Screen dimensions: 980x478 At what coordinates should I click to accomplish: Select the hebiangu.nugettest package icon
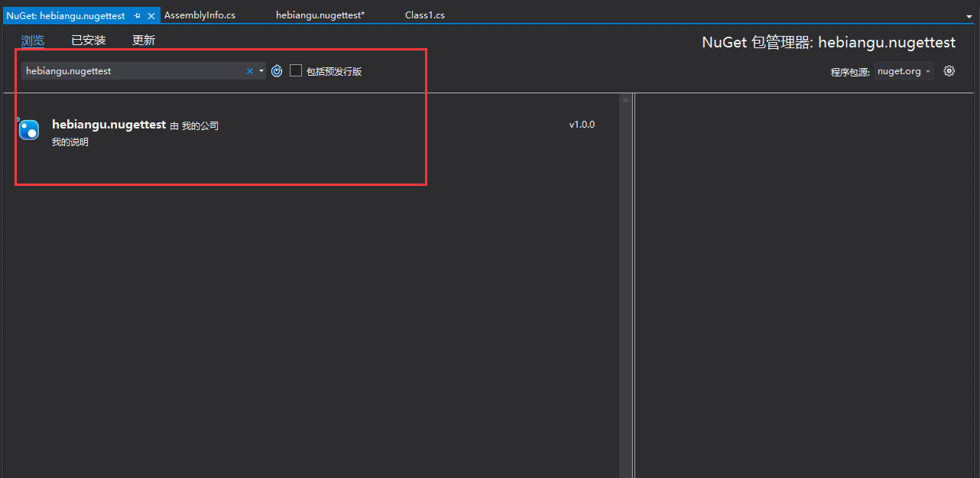click(29, 130)
